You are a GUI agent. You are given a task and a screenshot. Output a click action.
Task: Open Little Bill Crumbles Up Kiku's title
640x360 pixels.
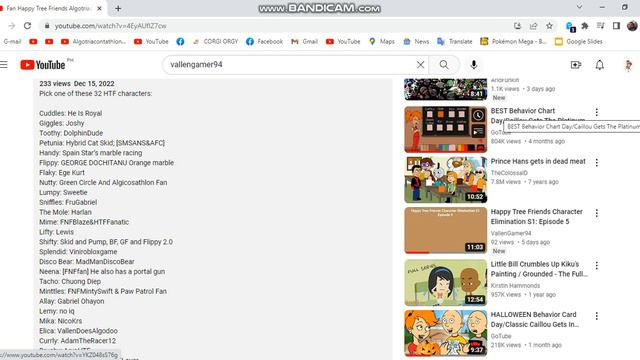point(539,269)
